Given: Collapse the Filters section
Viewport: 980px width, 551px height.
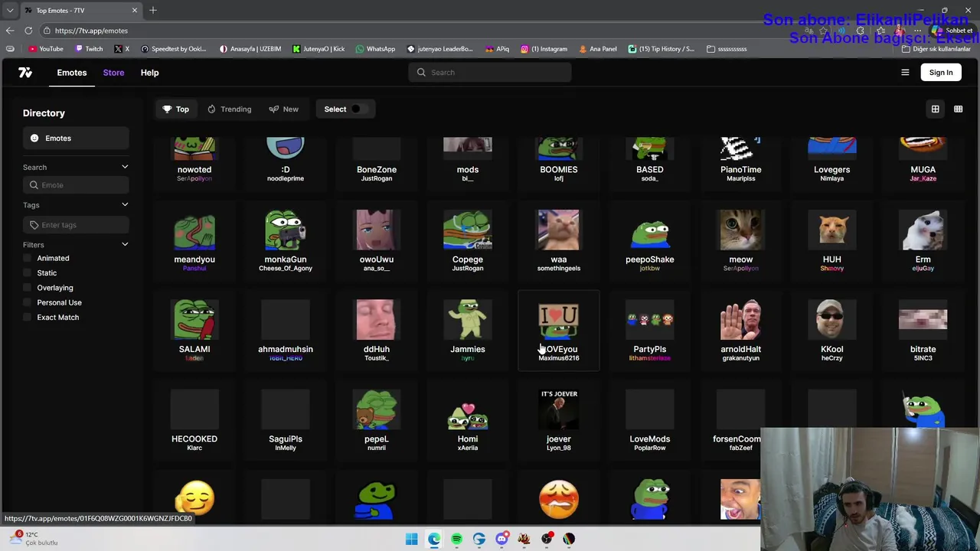Looking at the screenshot, I should [125, 244].
